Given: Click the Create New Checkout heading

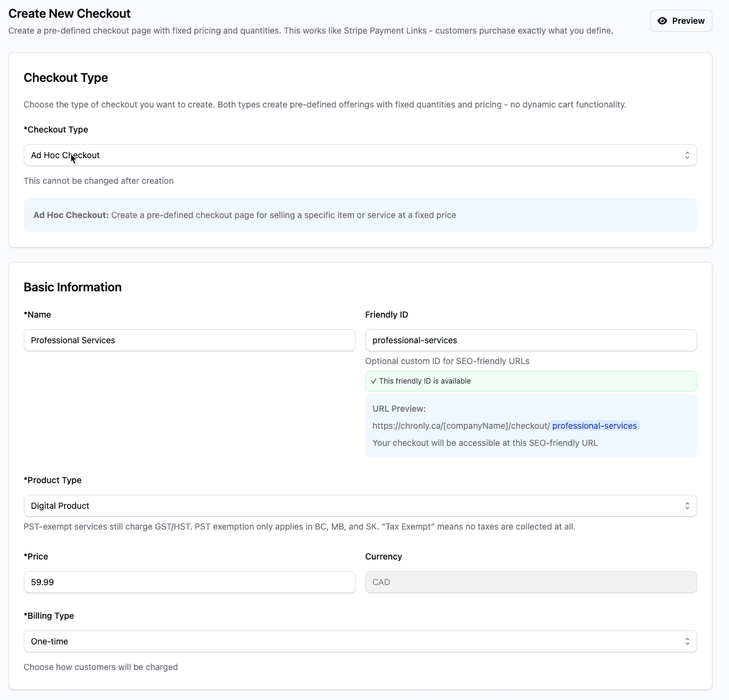Looking at the screenshot, I should [x=69, y=13].
